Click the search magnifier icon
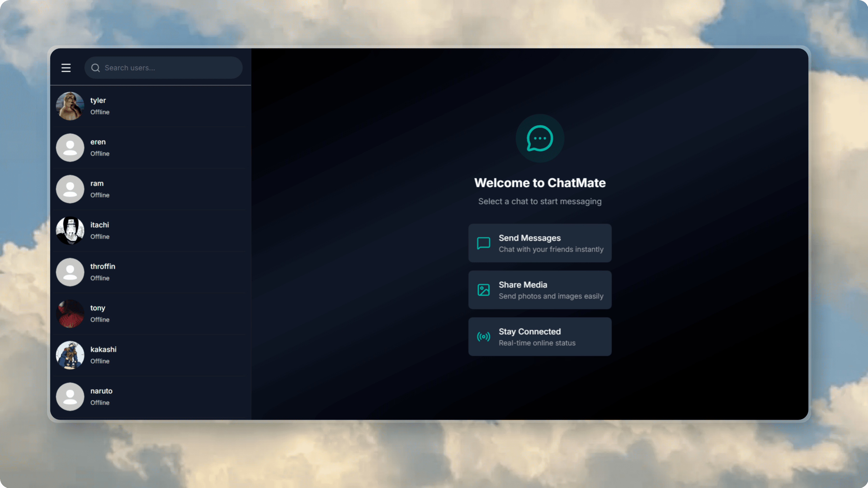The image size is (868, 488). click(96, 68)
